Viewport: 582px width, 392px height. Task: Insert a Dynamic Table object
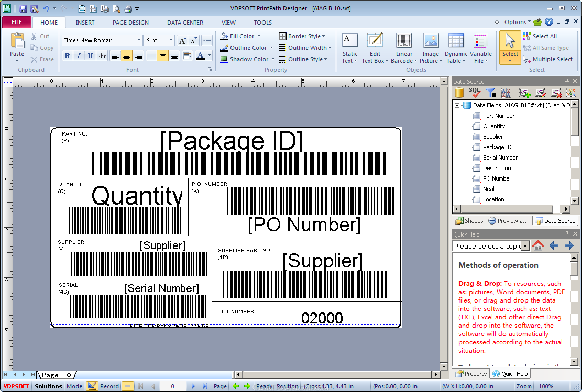tap(456, 48)
